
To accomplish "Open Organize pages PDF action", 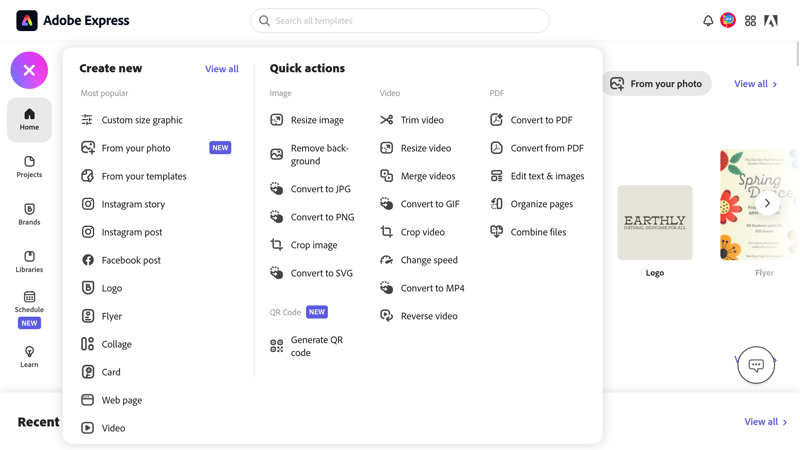I will coord(531,204).
